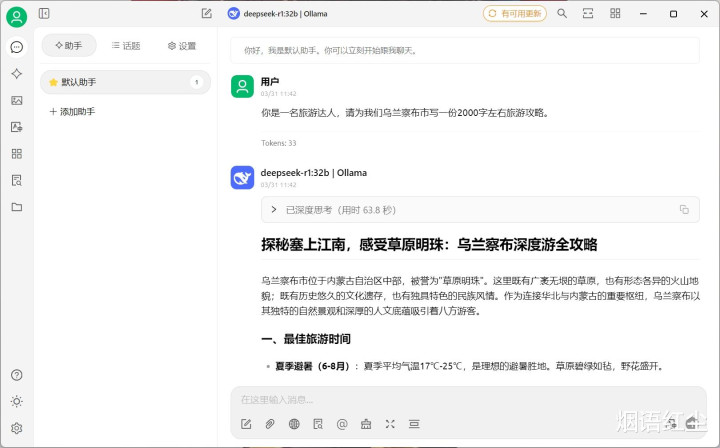Switch to the 话题 tab

coord(126,45)
